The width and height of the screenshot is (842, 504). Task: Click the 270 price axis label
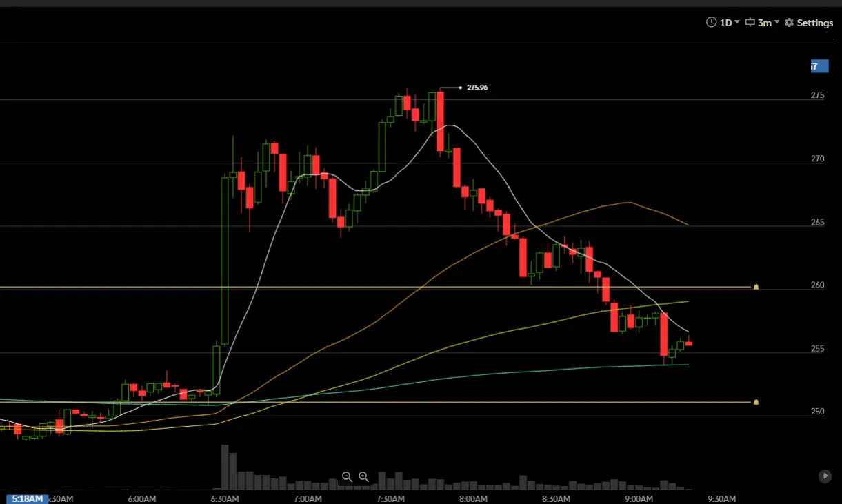click(x=817, y=159)
